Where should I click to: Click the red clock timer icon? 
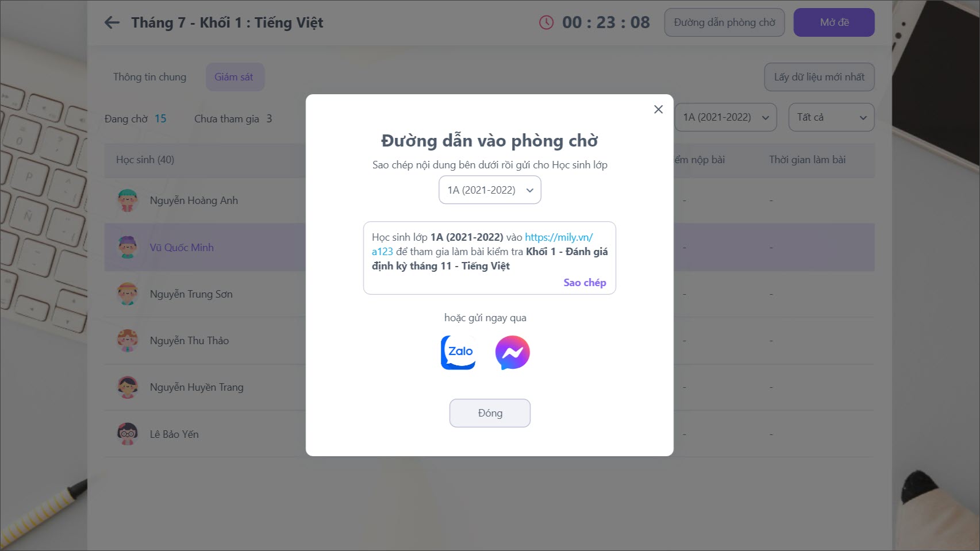point(546,22)
